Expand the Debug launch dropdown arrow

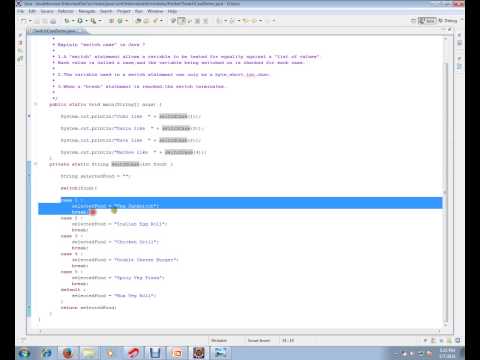point(73,21)
